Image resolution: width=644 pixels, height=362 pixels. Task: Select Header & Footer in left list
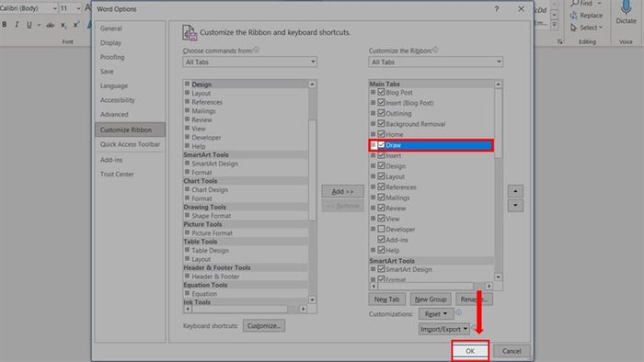215,277
